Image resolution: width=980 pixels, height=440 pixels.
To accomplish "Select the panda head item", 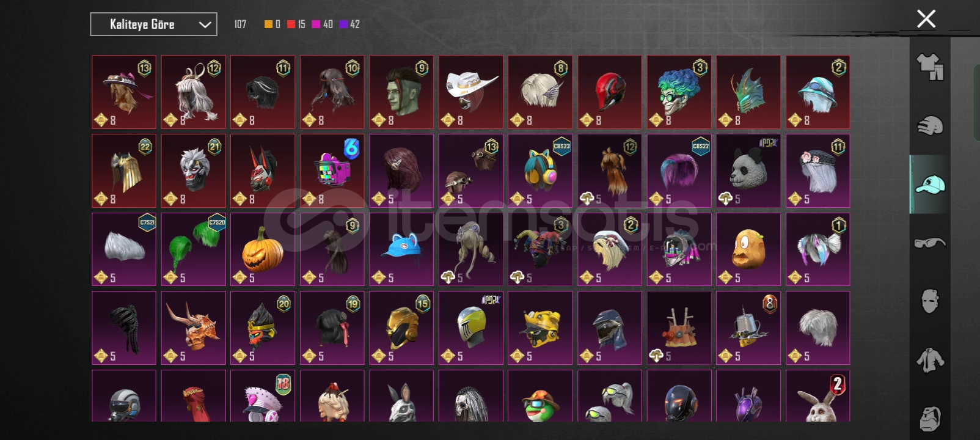I will (x=748, y=171).
